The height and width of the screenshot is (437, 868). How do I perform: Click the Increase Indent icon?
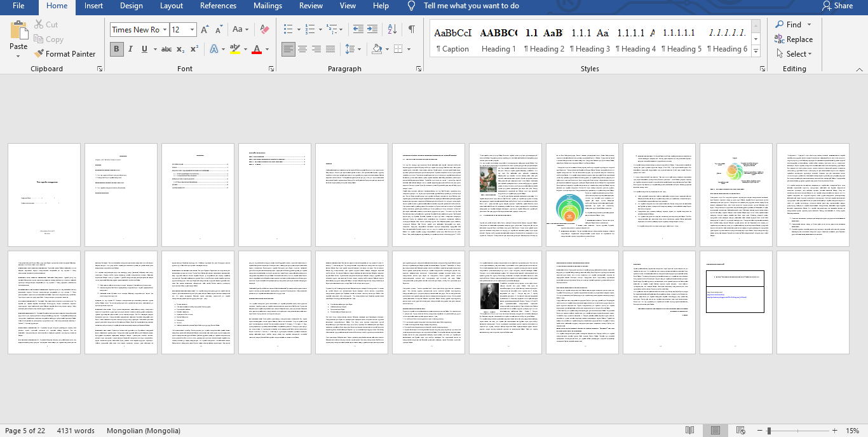pyautogui.click(x=374, y=29)
